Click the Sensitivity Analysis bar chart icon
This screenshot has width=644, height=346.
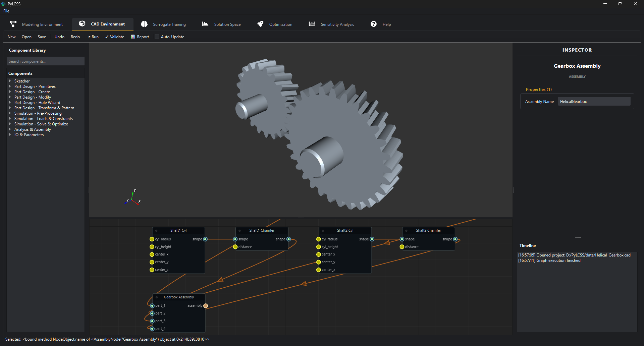(312, 24)
